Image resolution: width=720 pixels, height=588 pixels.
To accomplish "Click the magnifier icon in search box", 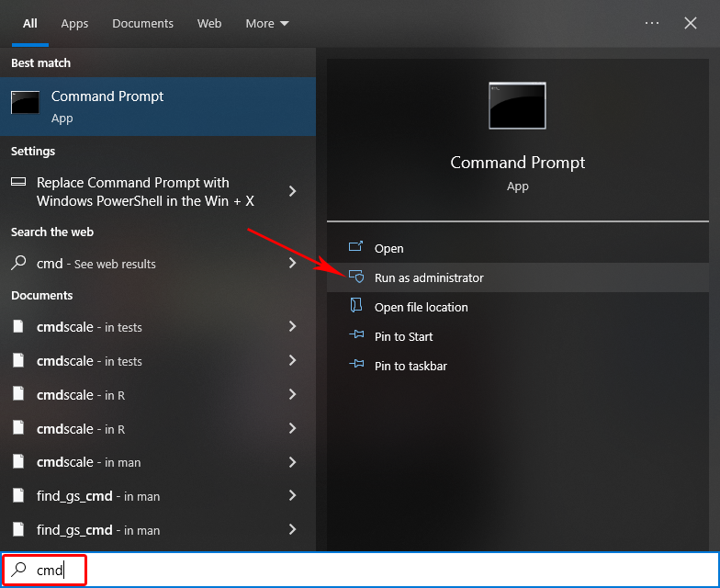I will [18, 569].
